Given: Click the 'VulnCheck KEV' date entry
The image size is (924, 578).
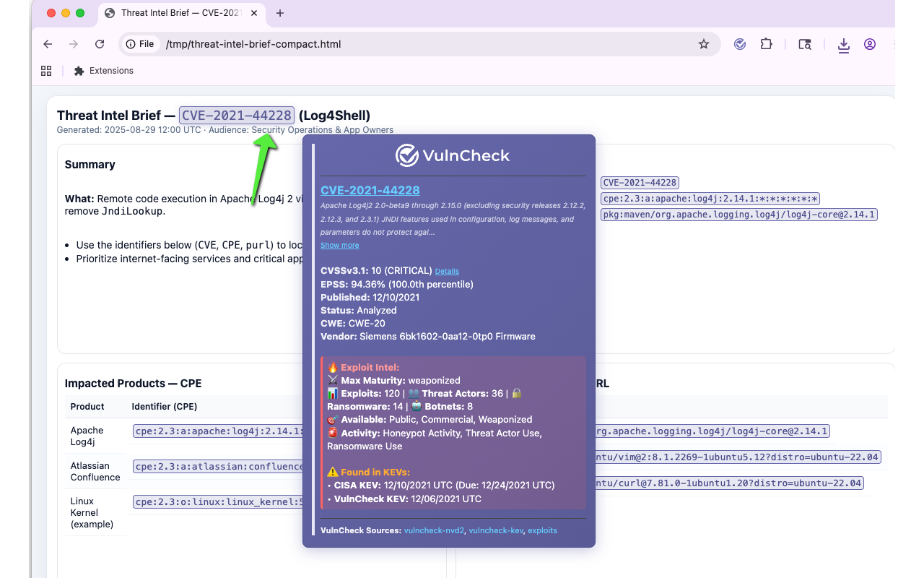Looking at the screenshot, I should pyautogui.click(x=404, y=499).
